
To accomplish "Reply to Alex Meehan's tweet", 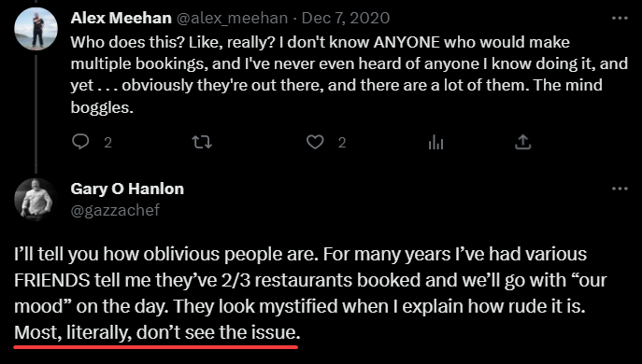I will 80,142.
